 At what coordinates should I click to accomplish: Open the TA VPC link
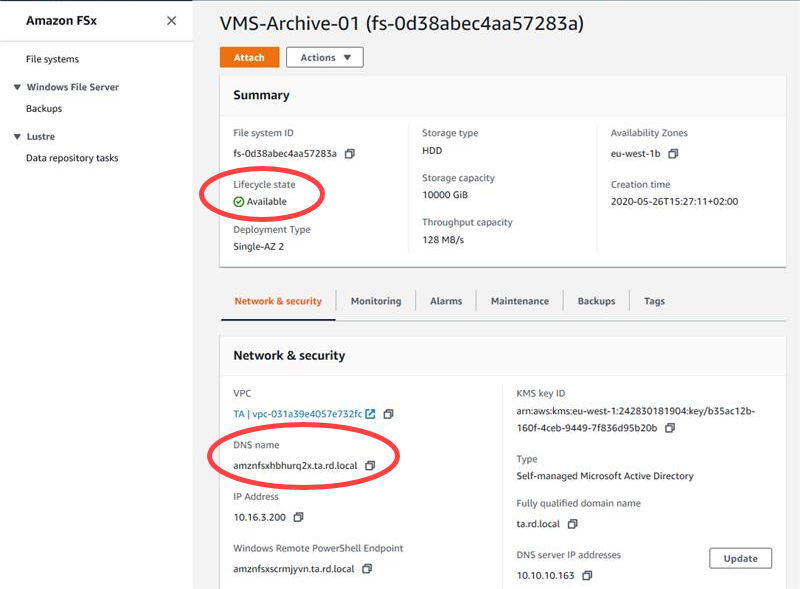298,414
